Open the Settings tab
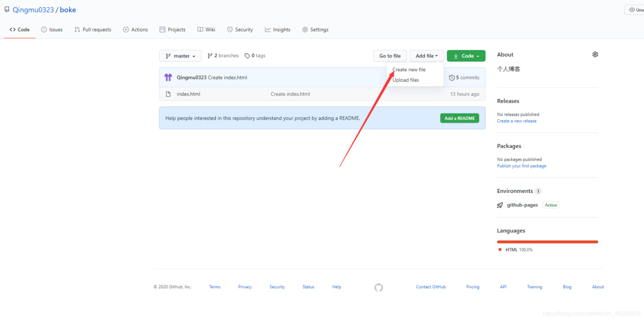The image size is (644, 320). coord(315,30)
